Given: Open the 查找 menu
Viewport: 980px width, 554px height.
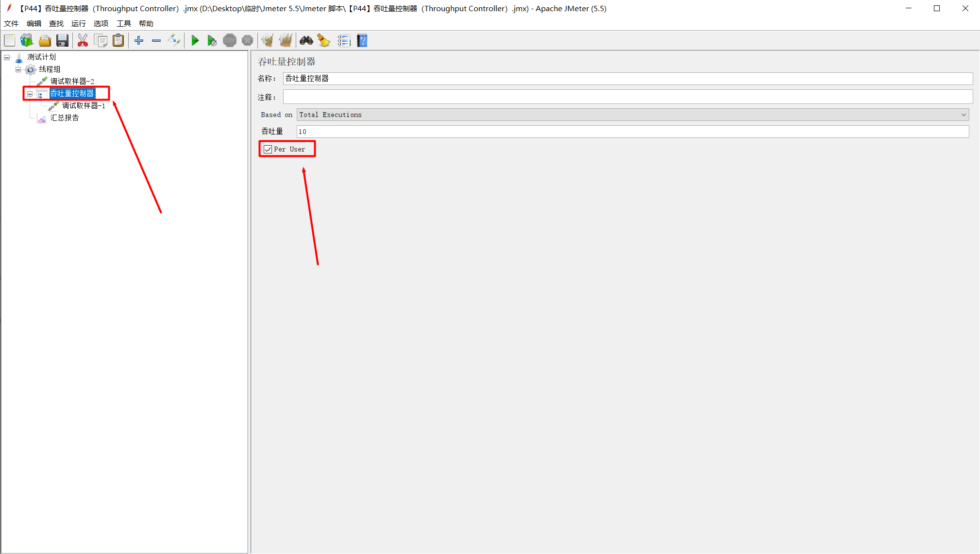Looking at the screenshot, I should (x=56, y=24).
